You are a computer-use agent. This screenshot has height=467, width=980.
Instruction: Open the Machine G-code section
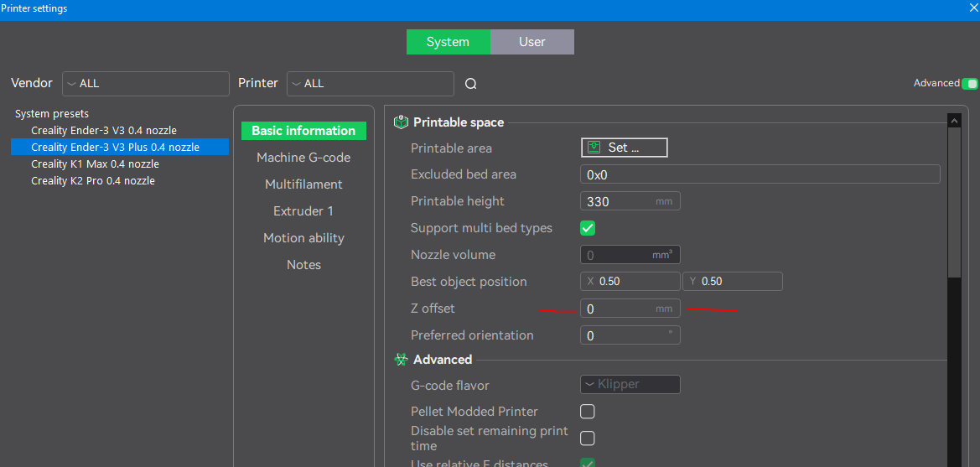point(303,158)
